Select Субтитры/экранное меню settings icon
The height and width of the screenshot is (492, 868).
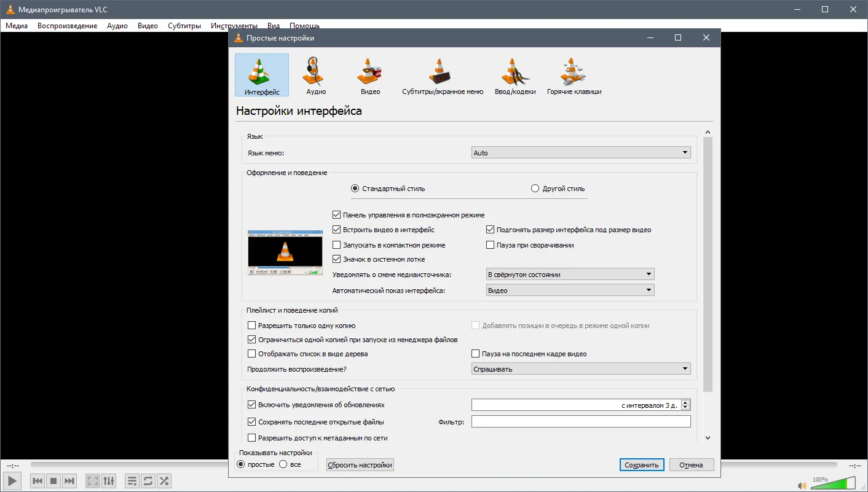[x=442, y=76]
